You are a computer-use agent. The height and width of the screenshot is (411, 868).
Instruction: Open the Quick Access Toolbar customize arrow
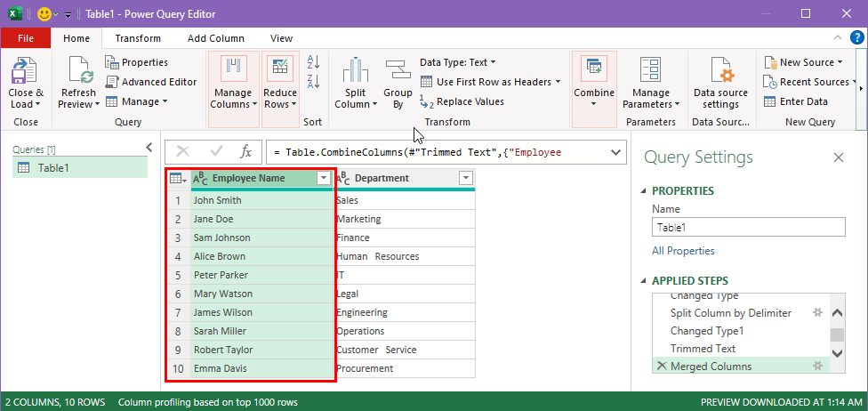tap(68, 14)
